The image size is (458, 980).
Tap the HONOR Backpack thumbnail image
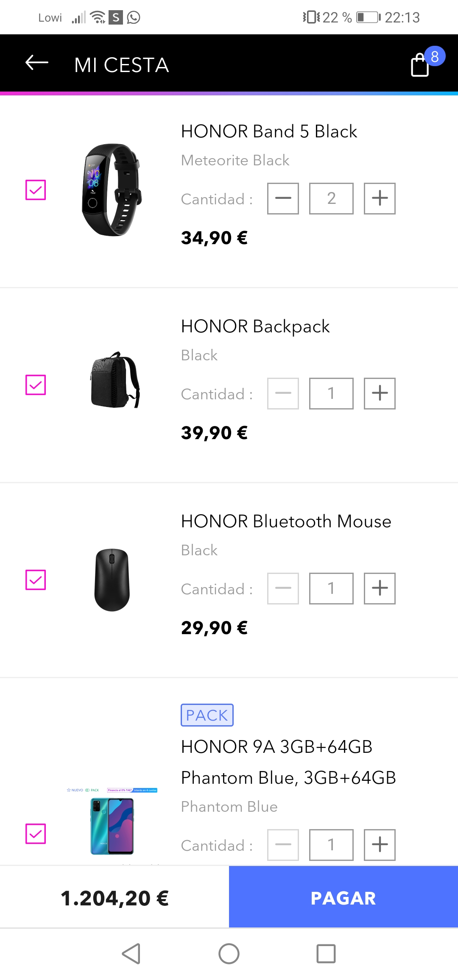point(114,380)
